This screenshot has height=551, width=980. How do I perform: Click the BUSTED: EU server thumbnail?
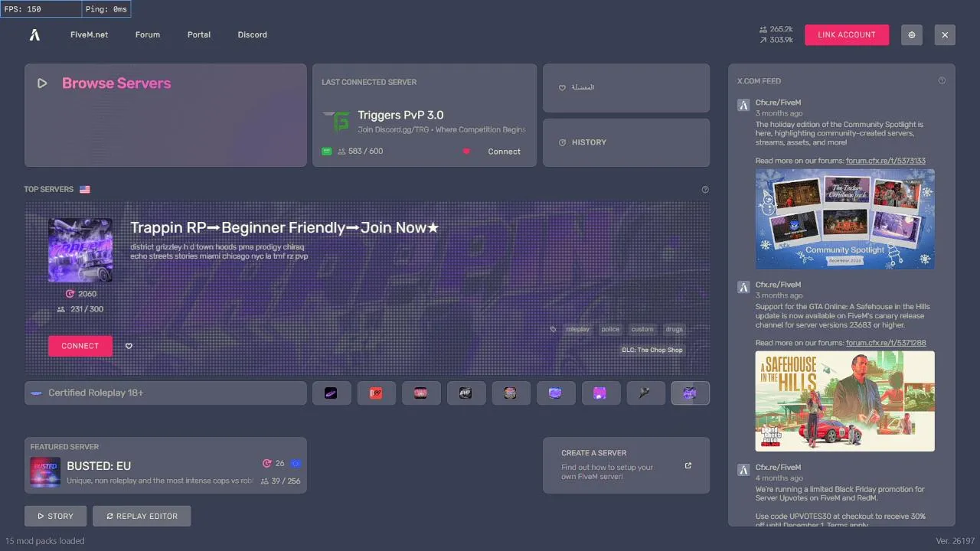tap(45, 471)
